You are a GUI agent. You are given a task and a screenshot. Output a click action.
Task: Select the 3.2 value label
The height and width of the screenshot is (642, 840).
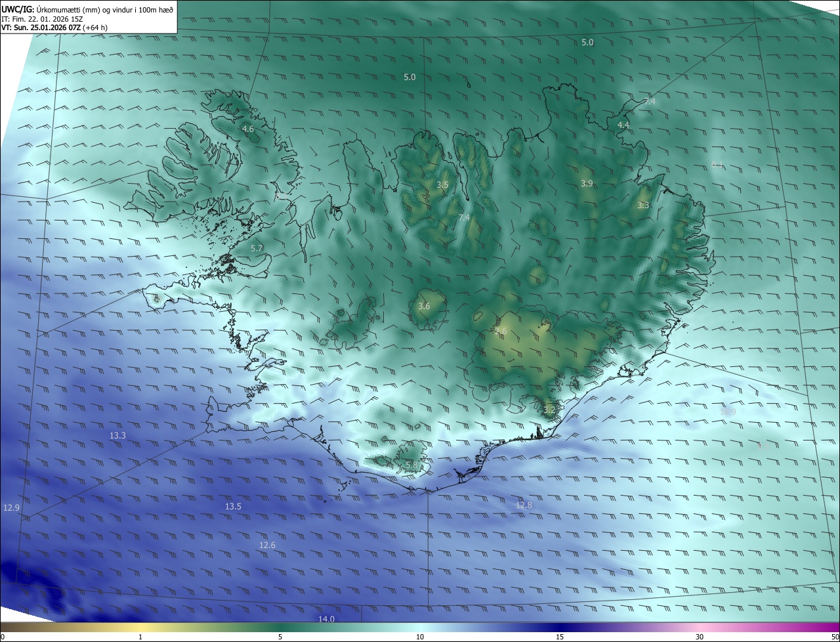pyautogui.click(x=549, y=410)
